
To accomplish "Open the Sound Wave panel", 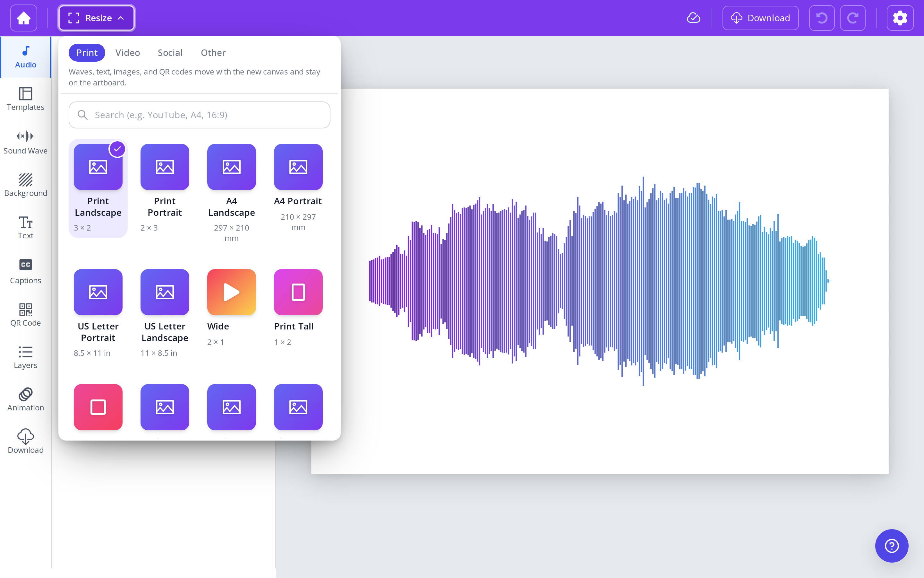I will click(x=26, y=142).
